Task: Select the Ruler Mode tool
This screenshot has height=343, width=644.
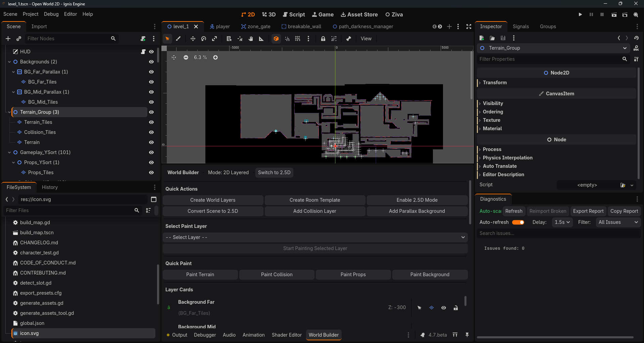Action: pyautogui.click(x=261, y=39)
